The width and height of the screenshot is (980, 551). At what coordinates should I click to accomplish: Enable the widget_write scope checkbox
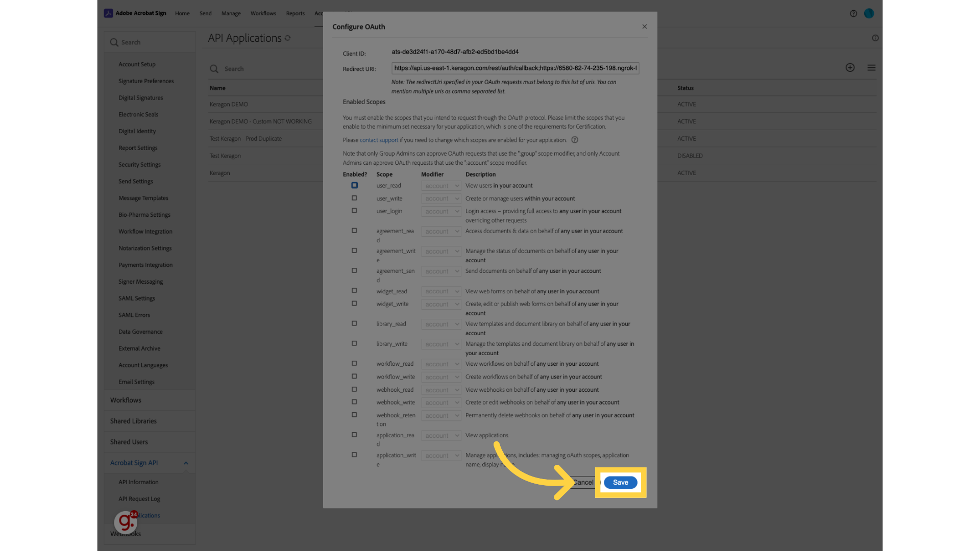click(354, 304)
